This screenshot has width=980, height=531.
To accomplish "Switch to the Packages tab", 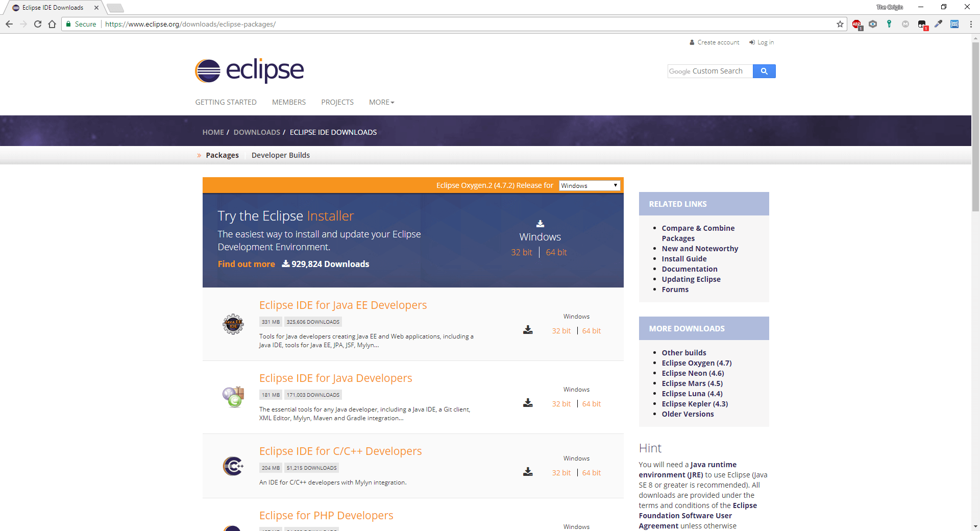I will point(222,155).
